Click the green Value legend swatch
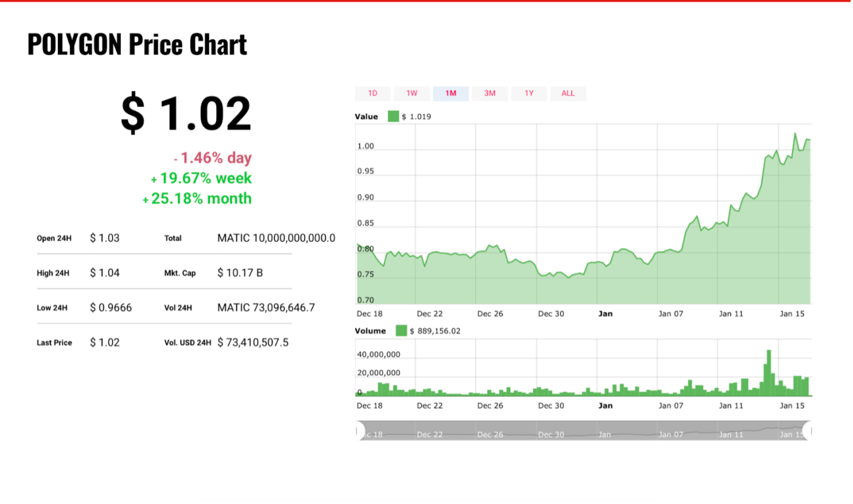Viewport: 853px width, 504px height. click(393, 116)
